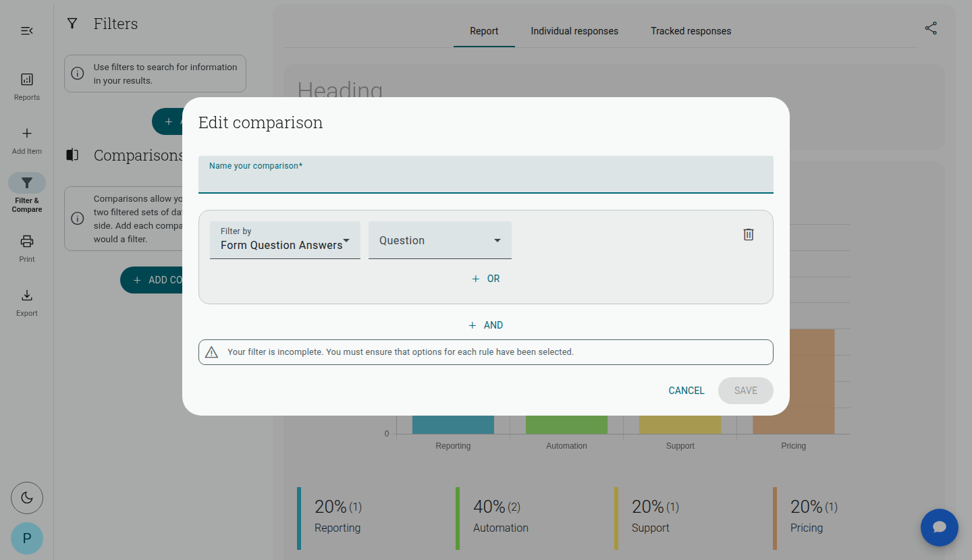The image size is (972, 560).
Task: Click the Filters funnel icon
Action: (72, 24)
